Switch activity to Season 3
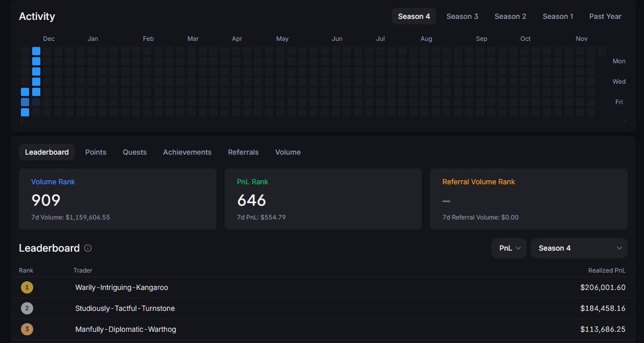The height and width of the screenshot is (343, 644). (x=462, y=16)
